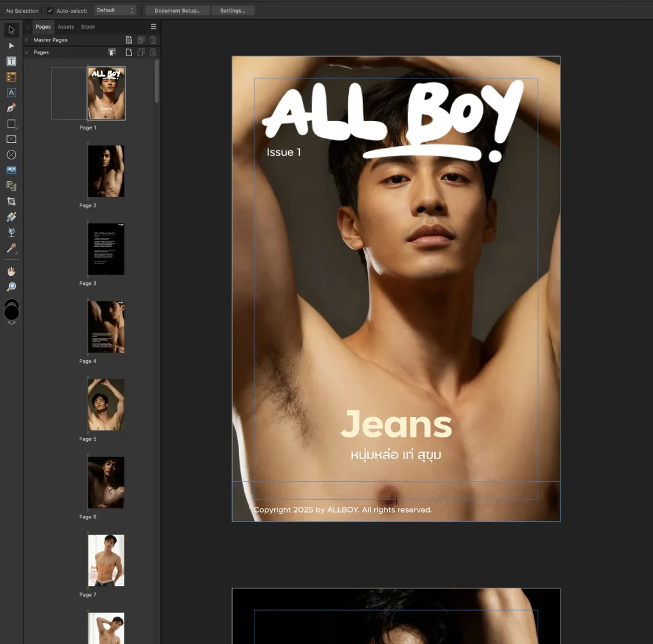653x644 pixels.
Task: Pick the Place Image tool
Action: 11,170
